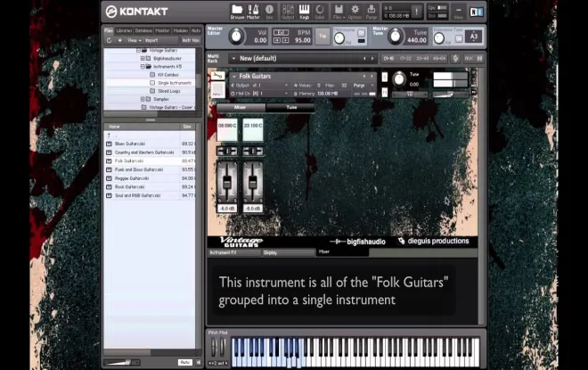The image size is (588, 370).
Task: Click the left channel fader 08 090C
Action: click(227, 182)
